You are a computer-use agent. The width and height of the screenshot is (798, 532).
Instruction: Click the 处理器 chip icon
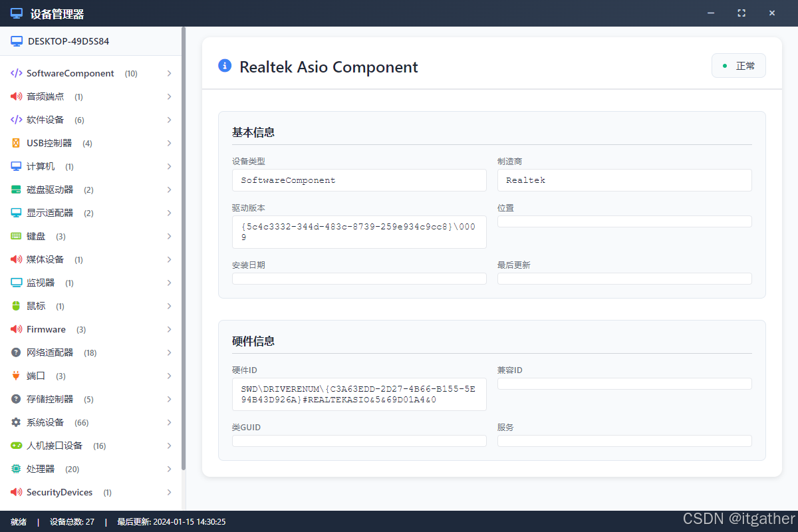coord(17,469)
